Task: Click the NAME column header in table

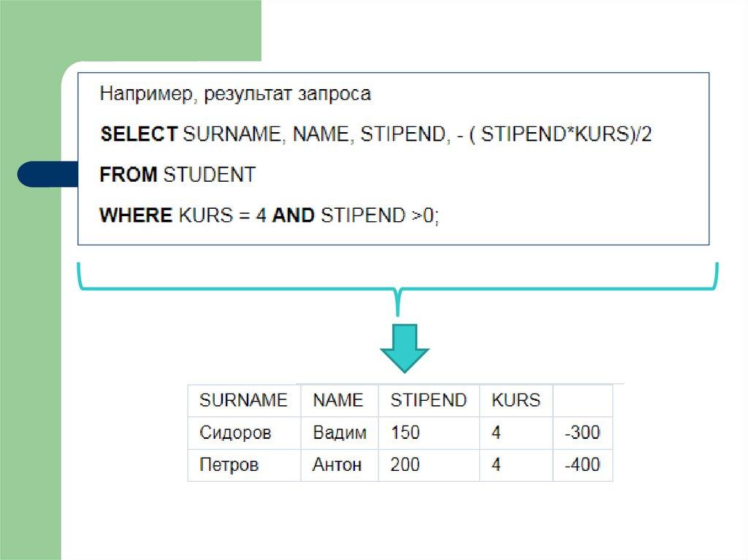Action: (x=338, y=400)
